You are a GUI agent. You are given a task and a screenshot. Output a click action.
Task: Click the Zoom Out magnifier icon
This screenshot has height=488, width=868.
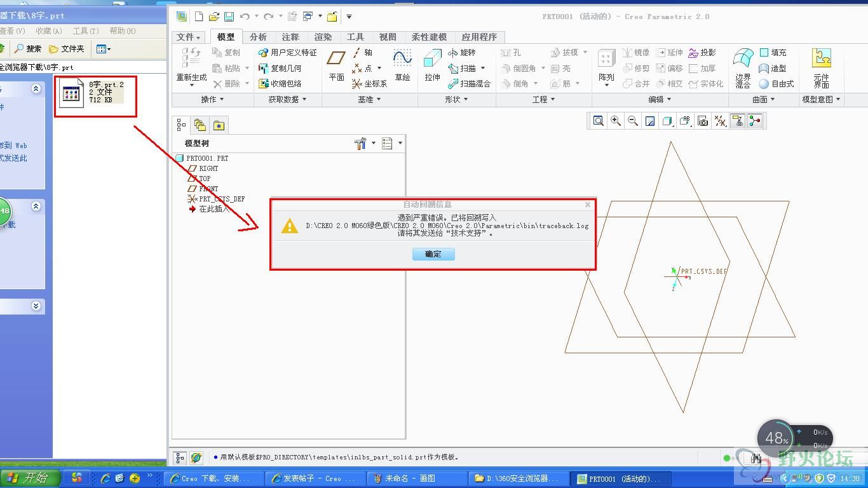pyautogui.click(x=633, y=121)
